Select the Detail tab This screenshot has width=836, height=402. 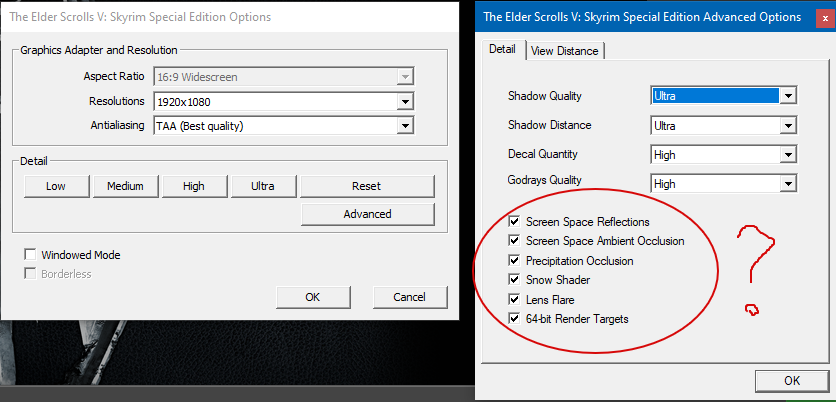[x=502, y=49]
